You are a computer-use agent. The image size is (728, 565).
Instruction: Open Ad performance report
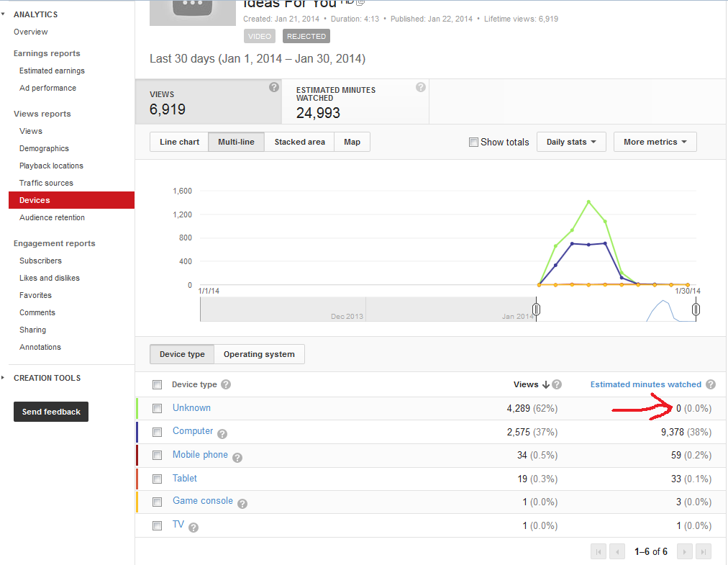pyautogui.click(x=47, y=88)
